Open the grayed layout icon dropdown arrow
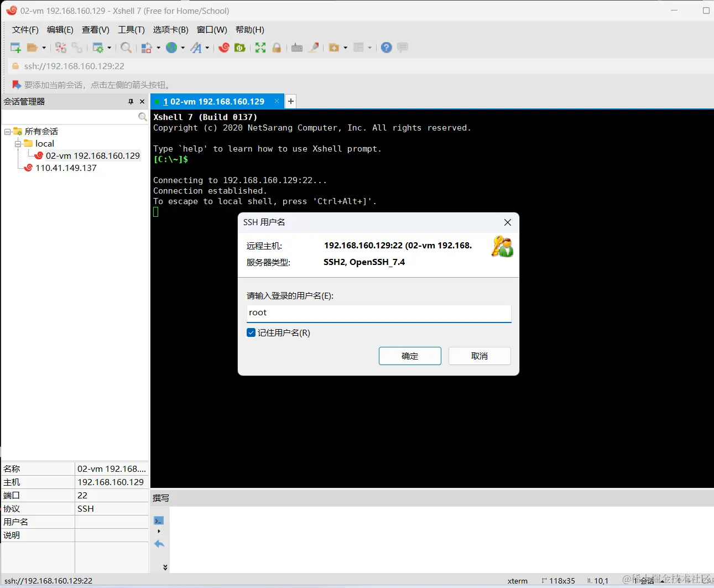714x588 pixels. click(x=369, y=48)
